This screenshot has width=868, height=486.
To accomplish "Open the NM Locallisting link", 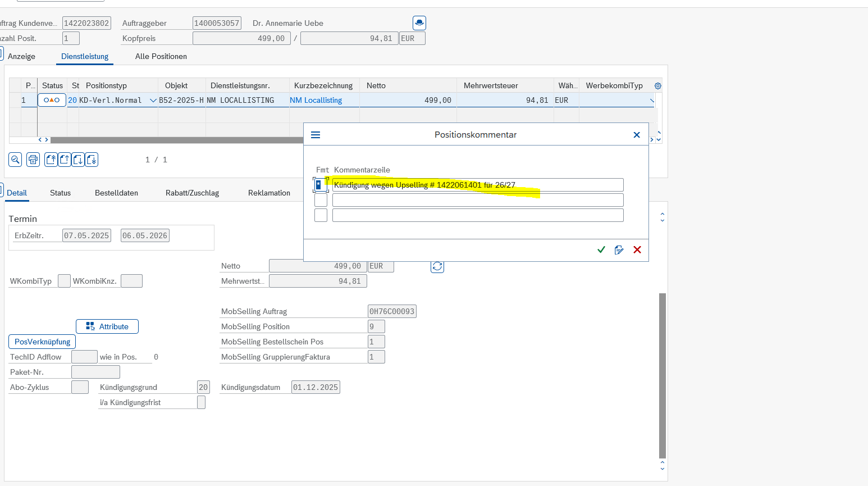I will click(x=316, y=100).
